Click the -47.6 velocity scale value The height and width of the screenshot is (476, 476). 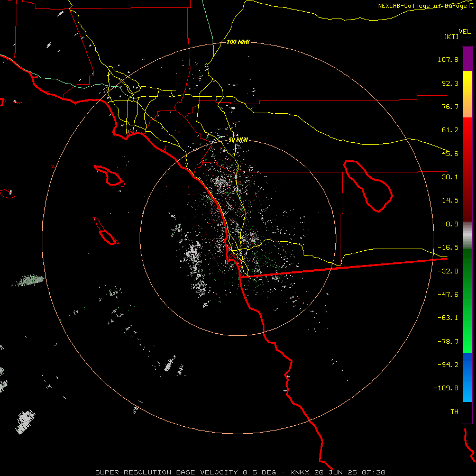coord(448,295)
